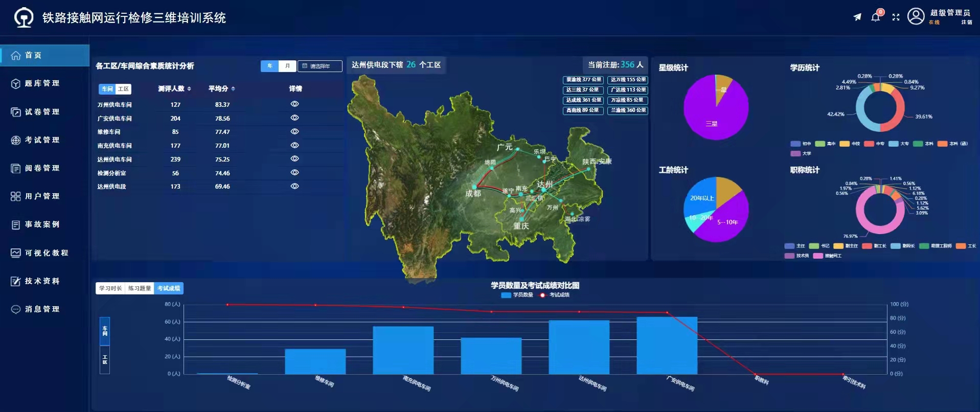Switch the table toggle to 工区
This screenshot has width=980, height=412.
[123, 89]
